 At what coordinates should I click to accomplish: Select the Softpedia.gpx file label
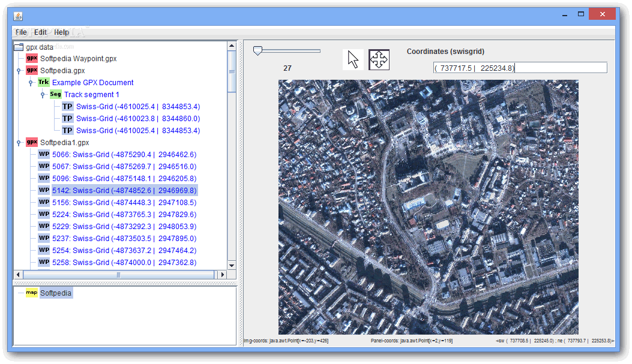(x=62, y=71)
